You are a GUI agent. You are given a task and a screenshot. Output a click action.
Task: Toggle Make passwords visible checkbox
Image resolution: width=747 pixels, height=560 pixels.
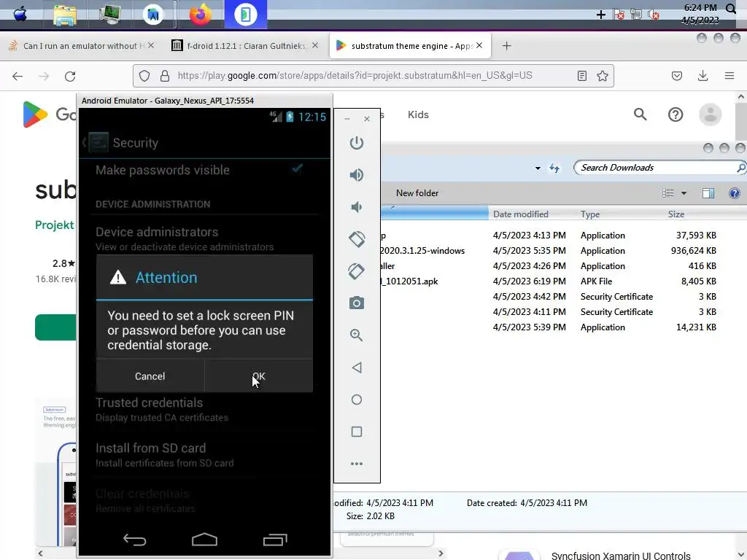298,168
